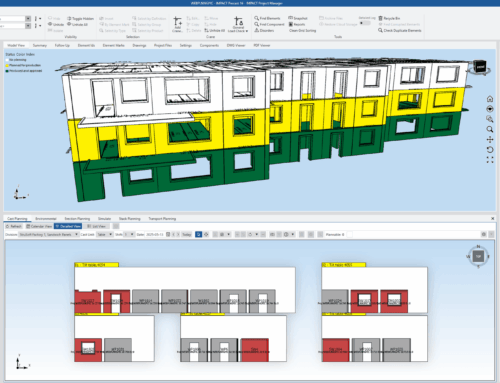Open the Find Component tool
Image resolution: width=500 pixels, height=383 pixels.
click(x=269, y=24)
